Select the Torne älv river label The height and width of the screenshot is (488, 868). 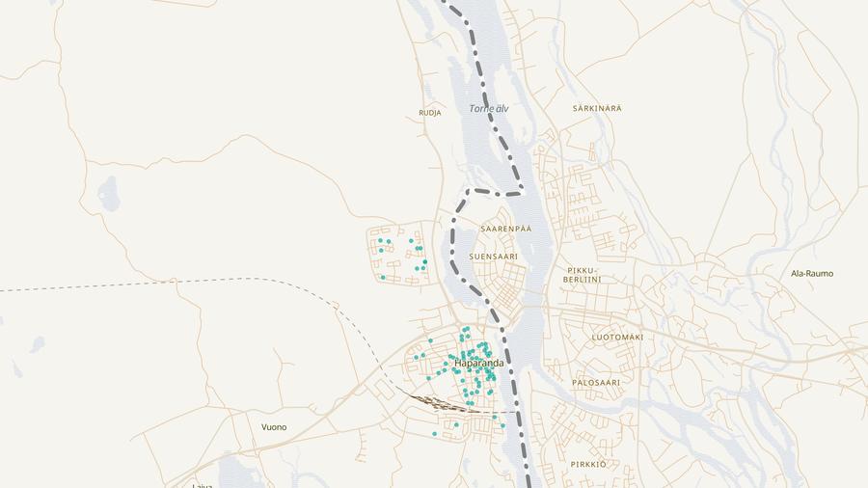coord(488,109)
